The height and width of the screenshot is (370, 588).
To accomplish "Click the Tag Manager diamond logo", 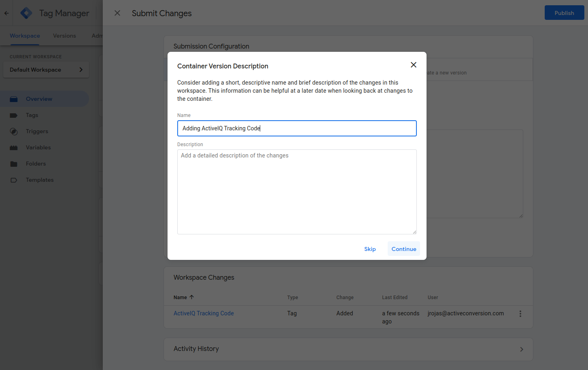I will [26, 13].
